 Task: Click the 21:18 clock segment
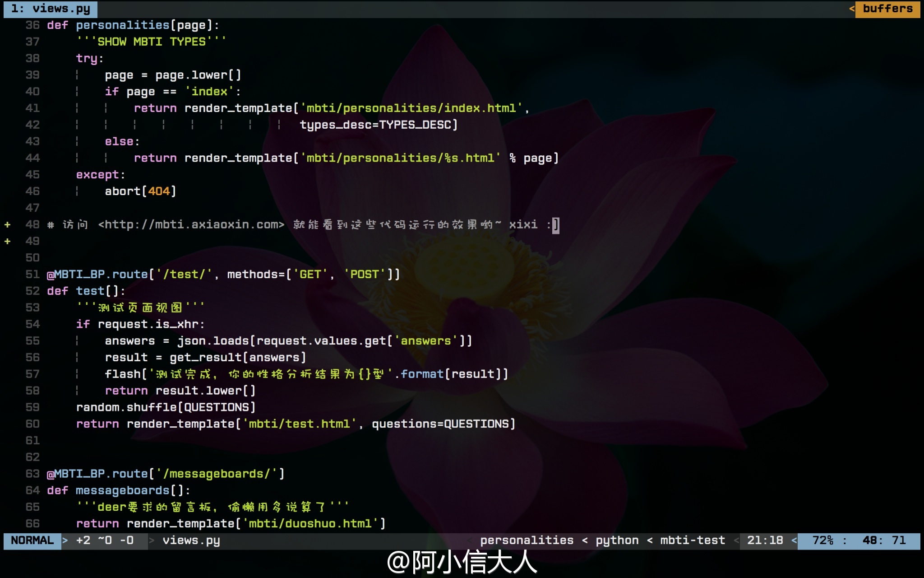point(765,541)
